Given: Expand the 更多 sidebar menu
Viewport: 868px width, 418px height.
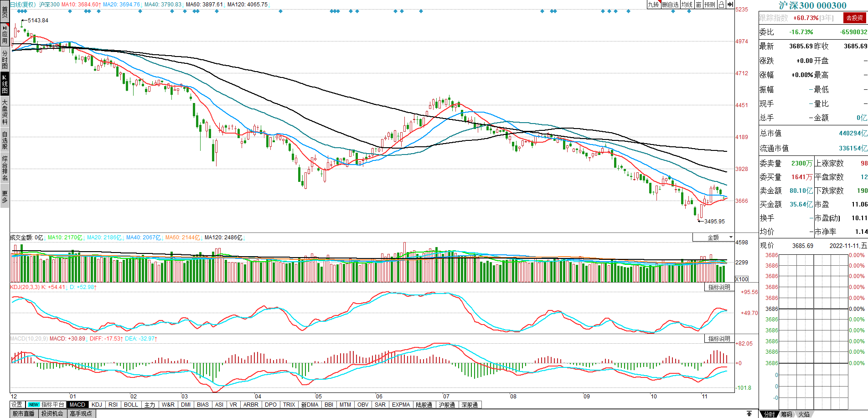Looking at the screenshot, I should coord(5,196).
